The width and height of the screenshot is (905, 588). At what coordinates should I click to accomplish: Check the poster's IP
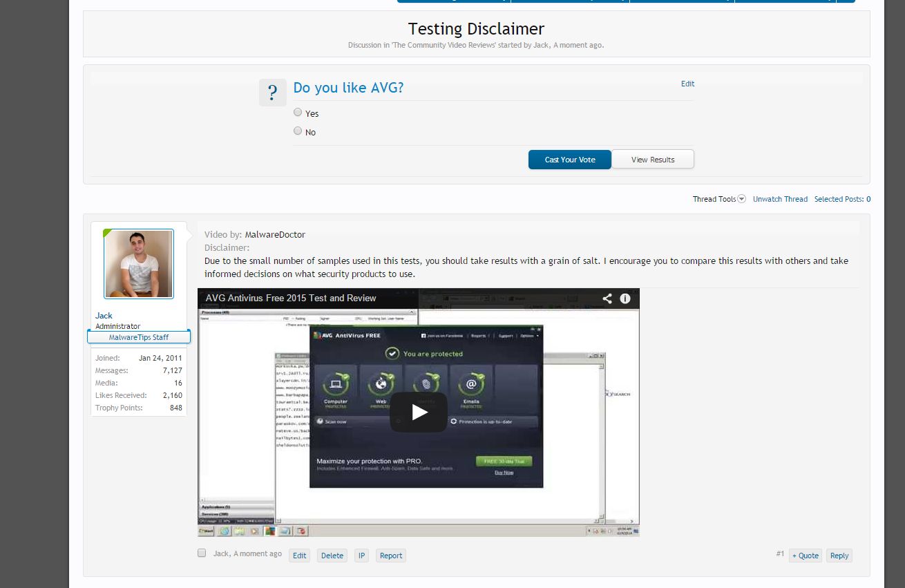click(x=361, y=556)
